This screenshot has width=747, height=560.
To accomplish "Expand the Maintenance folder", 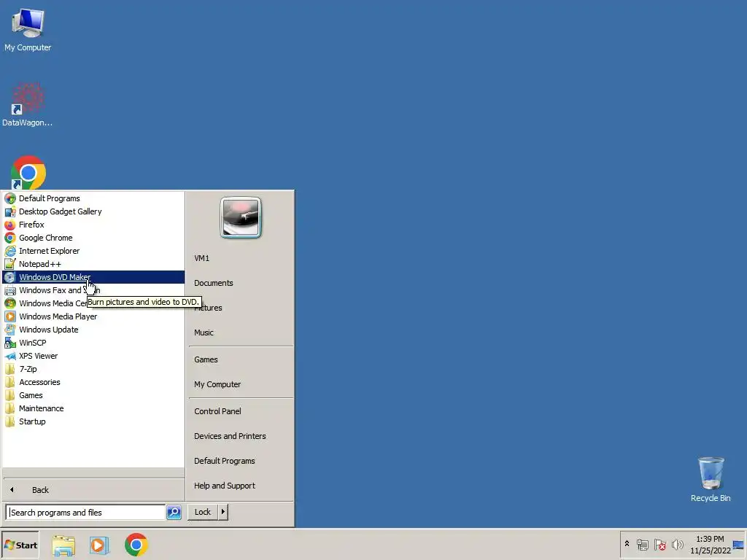I will [93, 408].
